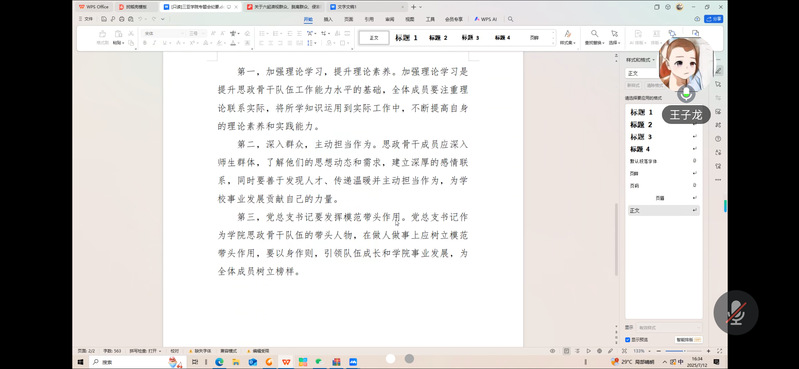Click the search magnifier in menu bar
Viewport: 799px width, 369px height.
pyautogui.click(x=511, y=19)
